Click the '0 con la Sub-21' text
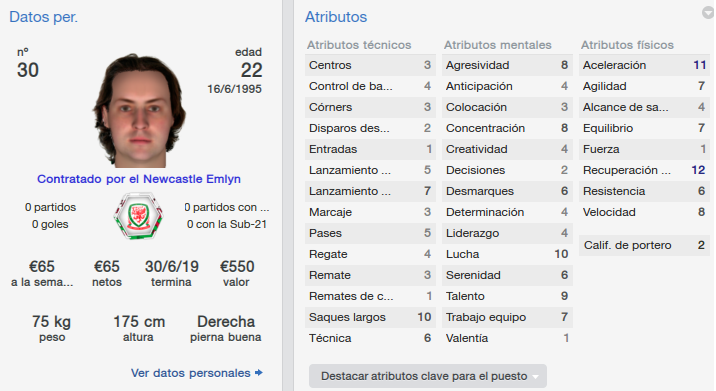The height and width of the screenshot is (391, 716). 227,224
